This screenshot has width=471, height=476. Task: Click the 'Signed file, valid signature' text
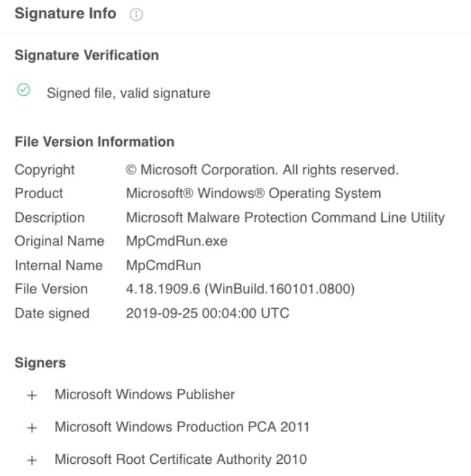pyautogui.click(x=128, y=93)
